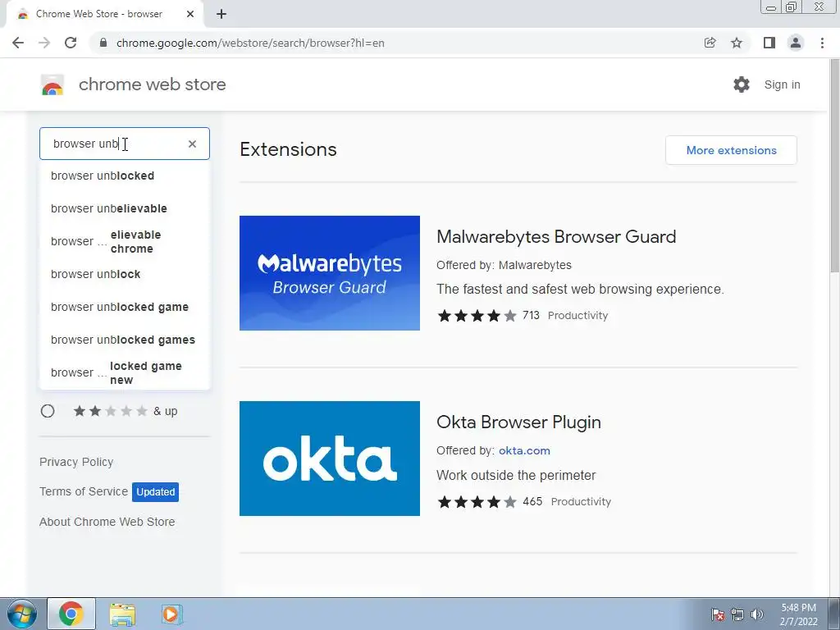Click the Show desktop strip on taskbar
The image size is (840, 630).
833,614
